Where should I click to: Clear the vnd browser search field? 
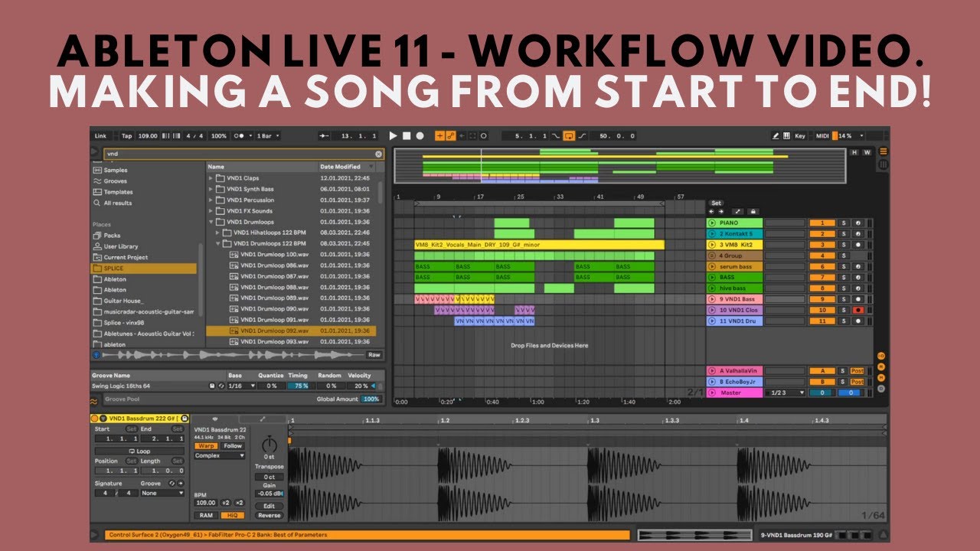coord(378,154)
